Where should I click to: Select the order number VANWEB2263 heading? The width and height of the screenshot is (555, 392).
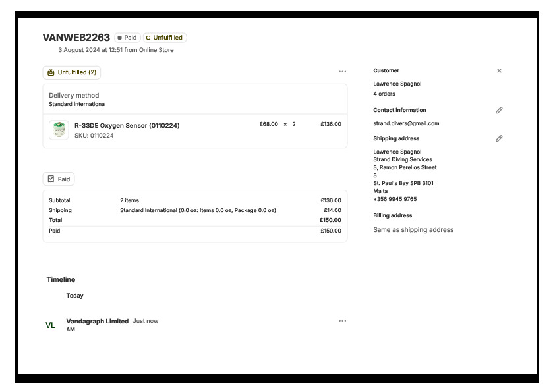[76, 38]
